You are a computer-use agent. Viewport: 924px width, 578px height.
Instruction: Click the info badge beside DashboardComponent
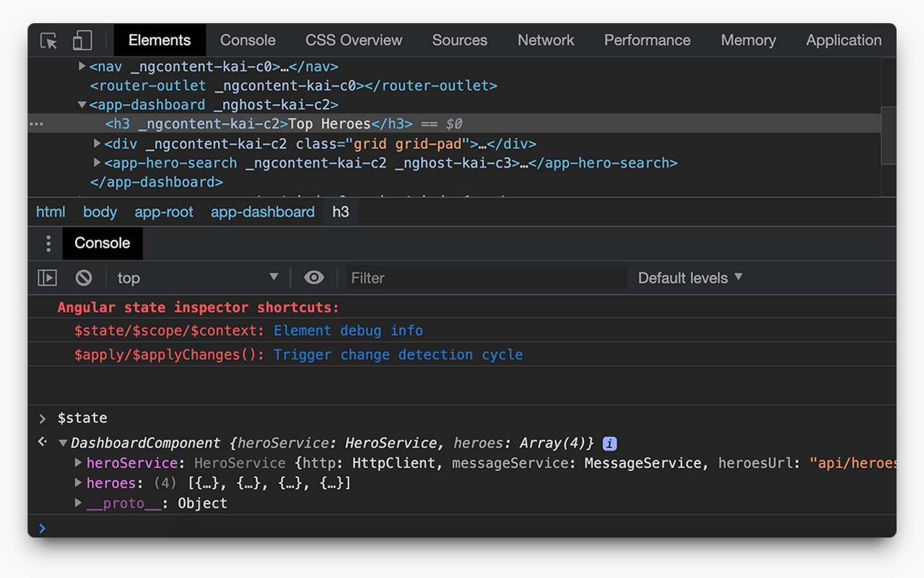coord(609,443)
